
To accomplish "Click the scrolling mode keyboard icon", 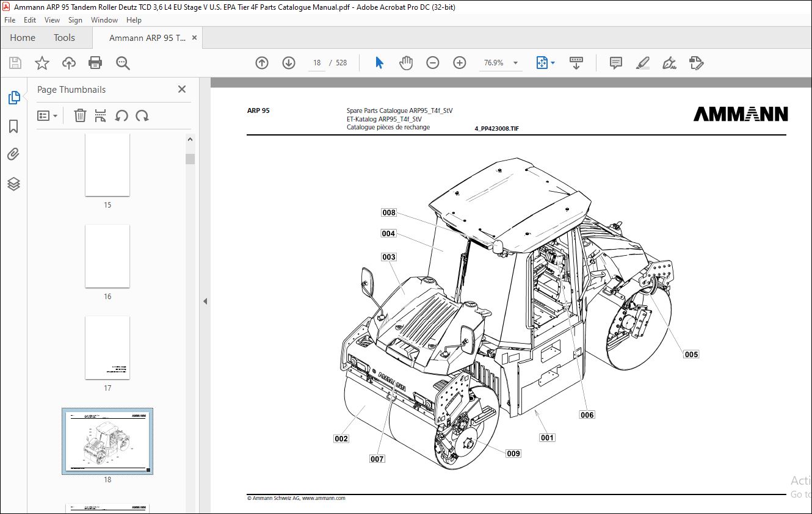I will click(x=576, y=63).
